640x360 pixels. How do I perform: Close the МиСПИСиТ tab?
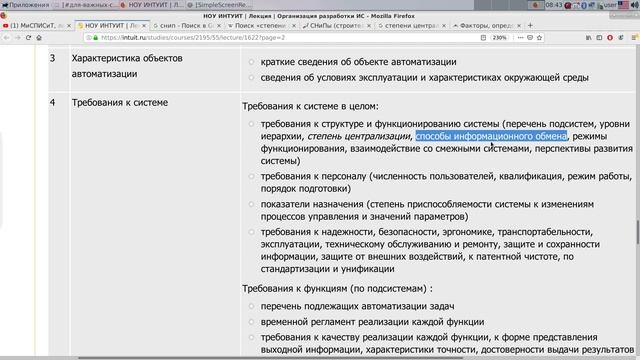69,25
